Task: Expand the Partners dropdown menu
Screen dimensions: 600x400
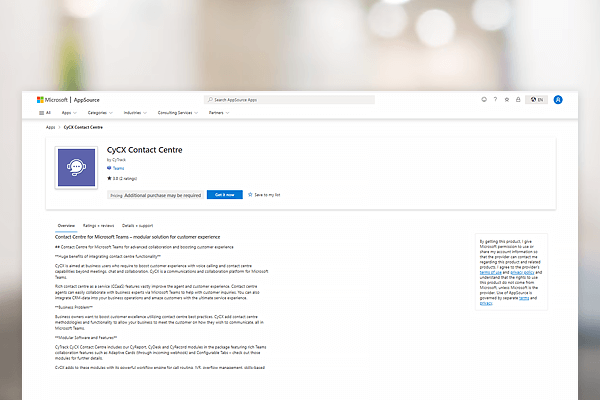Action: pyautogui.click(x=219, y=113)
